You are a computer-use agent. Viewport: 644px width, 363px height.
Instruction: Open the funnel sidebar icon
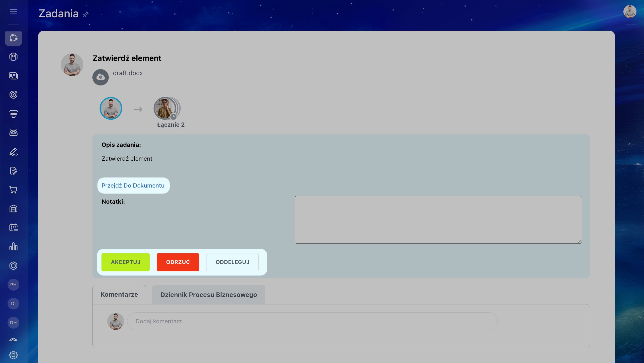click(13, 114)
